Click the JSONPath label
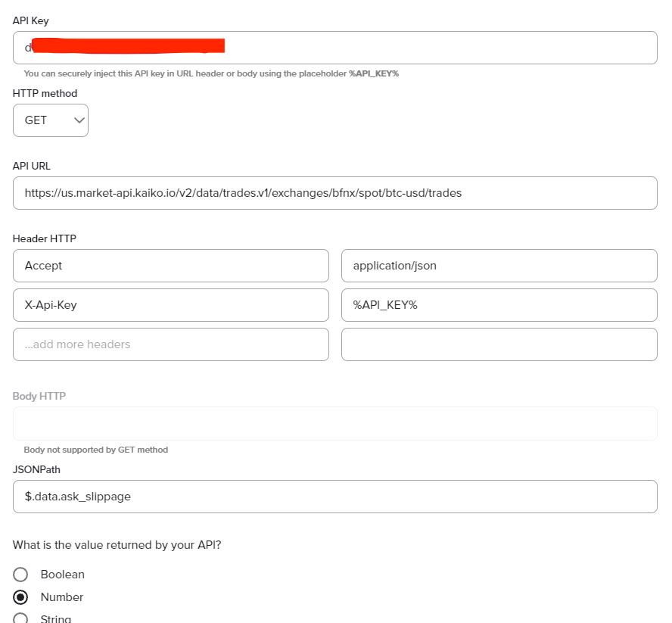Screen dimensions: 672x623 36,470
